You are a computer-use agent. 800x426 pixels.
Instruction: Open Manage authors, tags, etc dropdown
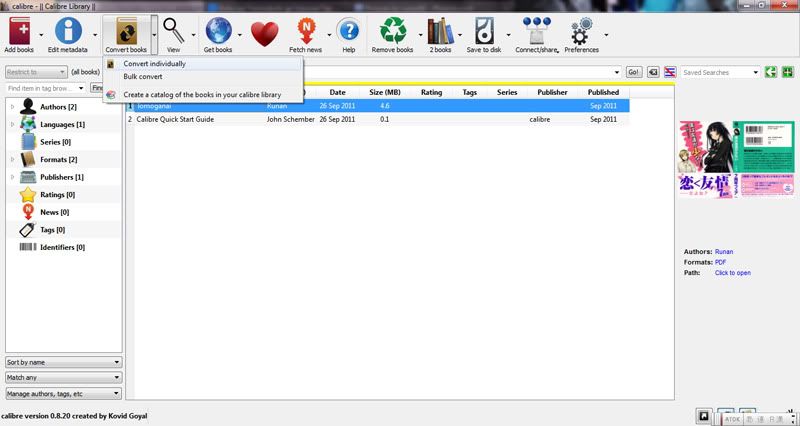pos(63,394)
